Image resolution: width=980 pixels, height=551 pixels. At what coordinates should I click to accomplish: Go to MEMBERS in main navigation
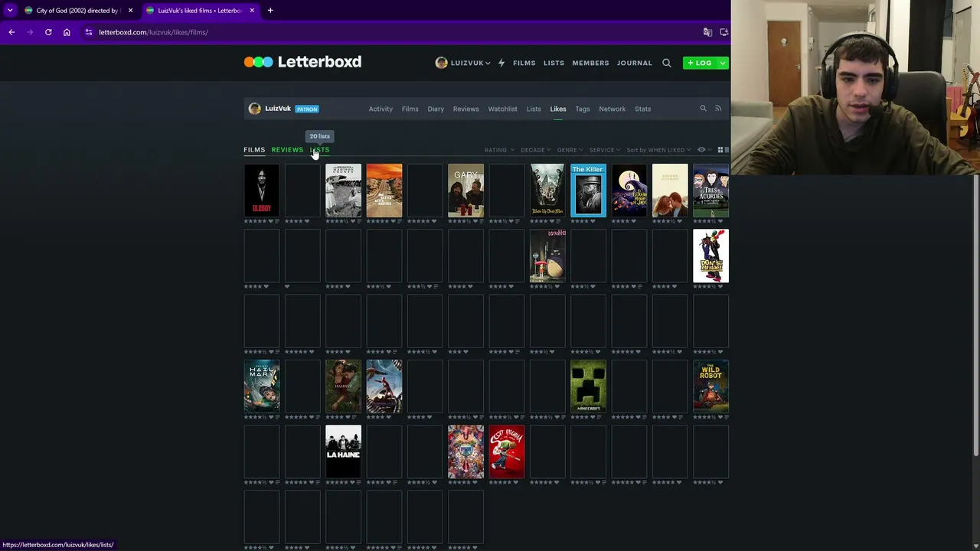(591, 63)
